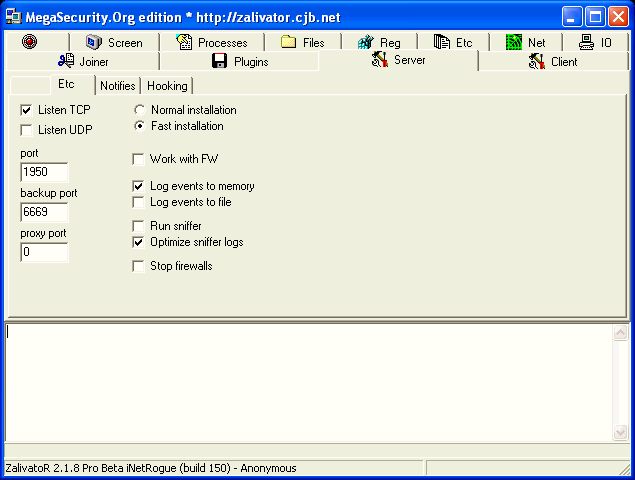Click the Reg registry icon tab
Image resolution: width=635 pixels, height=480 pixels.
tap(366, 42)
